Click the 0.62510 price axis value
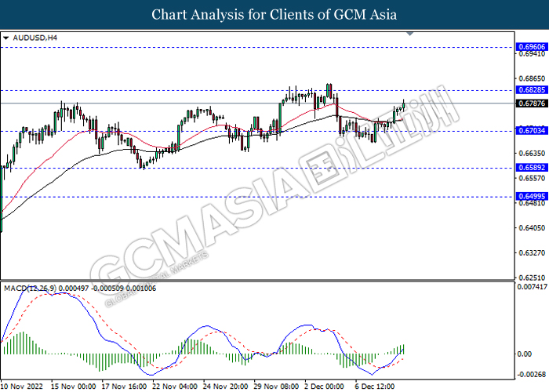 (532, 278)
